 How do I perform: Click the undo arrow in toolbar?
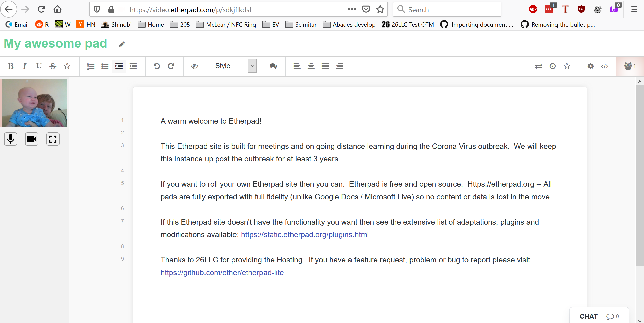pyautogui.click(x=157, y=66)
